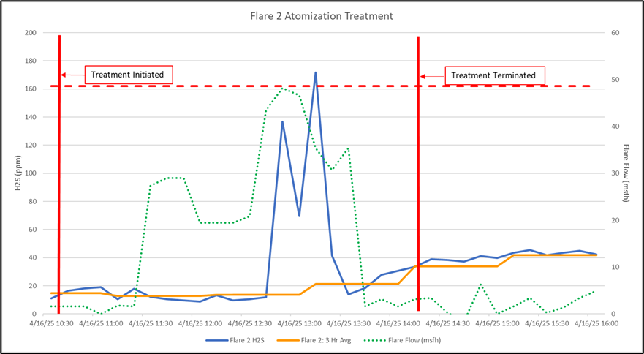The image size is (644, 354).
Task: Click the highest peak of the blue H2S line
Action: 316,72
